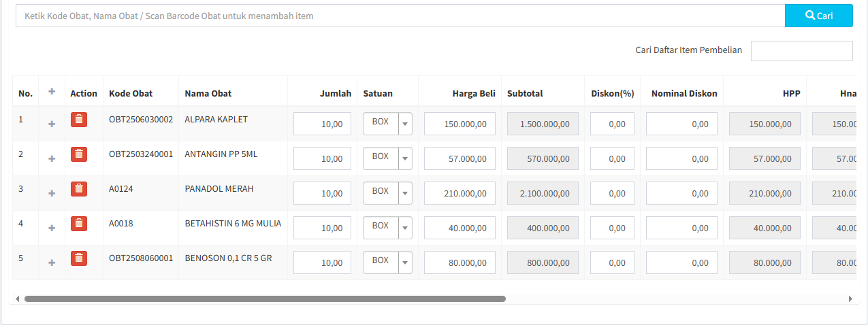Edit Jumlah for ALPARA KAPLET
Viewport: 868px width, 325px height.
coord(322,124)
